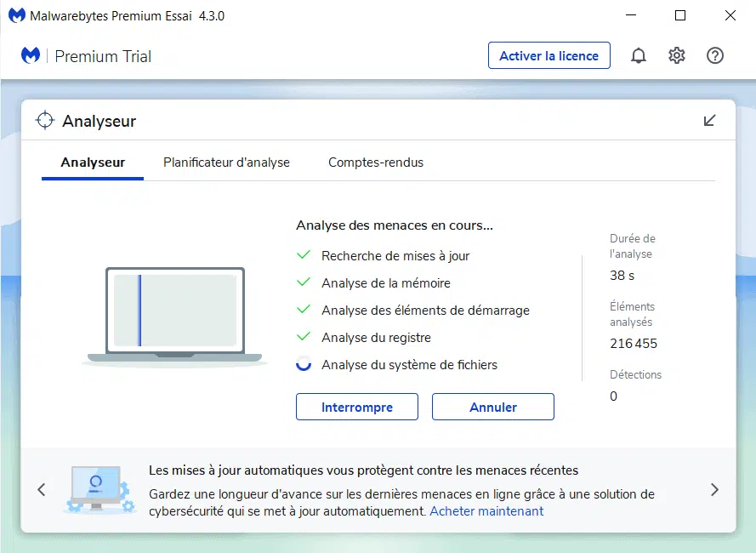Show next promo tip with right chevron
Screen dimensions: 756x553
(x=714, y=490)
